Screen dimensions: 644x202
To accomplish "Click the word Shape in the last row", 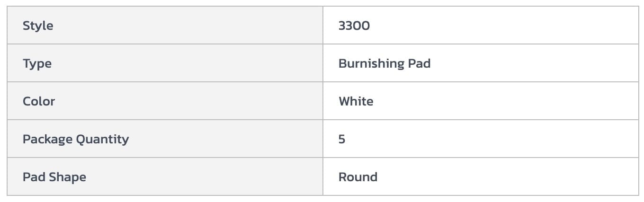I will (x=68, y=177).
